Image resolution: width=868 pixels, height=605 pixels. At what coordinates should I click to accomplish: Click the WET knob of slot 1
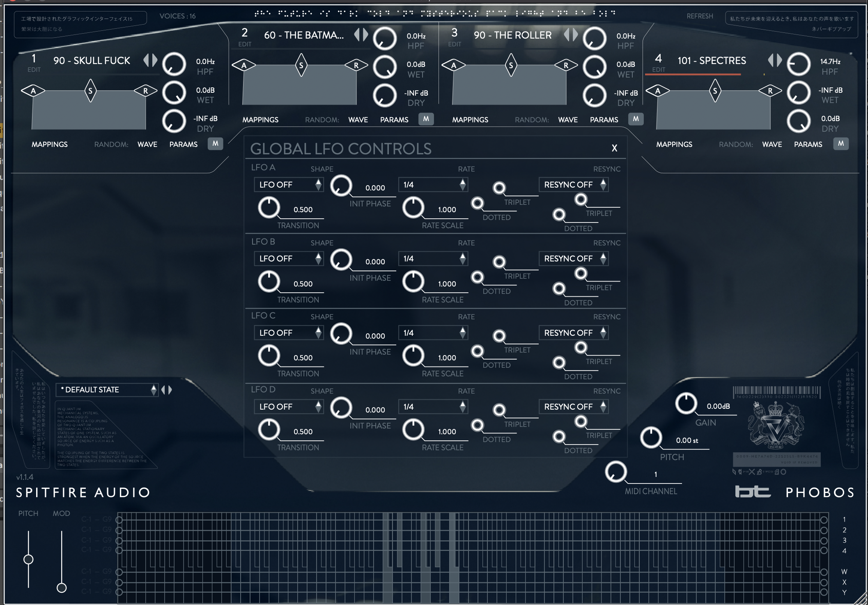[x=174, y=93]
